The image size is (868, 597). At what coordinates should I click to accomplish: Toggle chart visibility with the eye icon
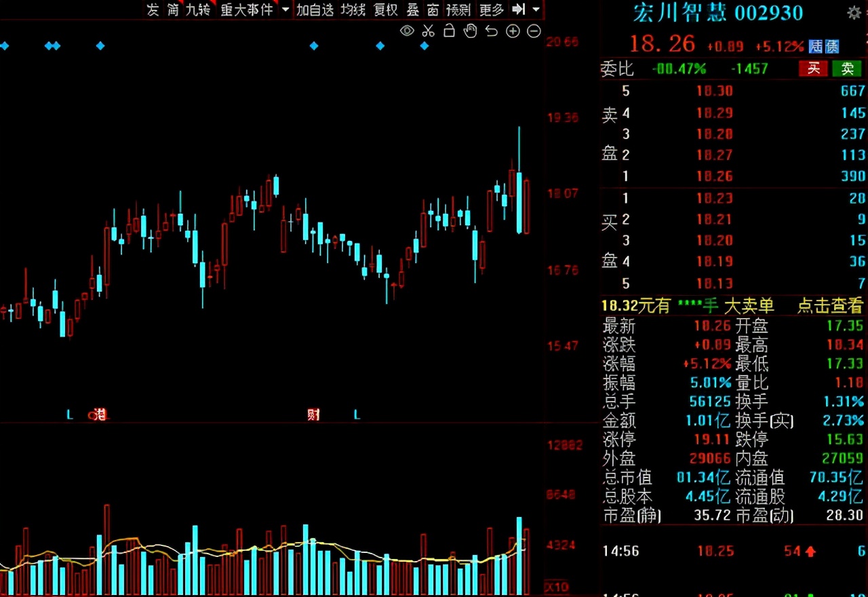[x=406, y=31]
